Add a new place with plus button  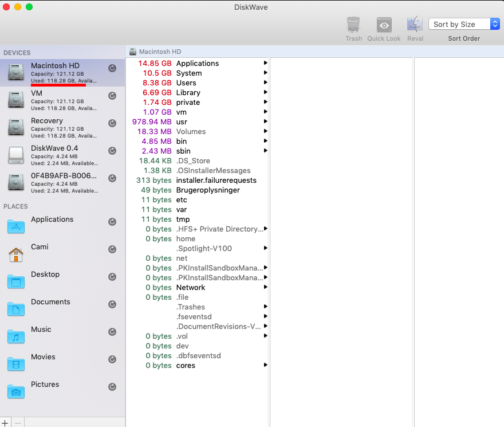(6, 422)
